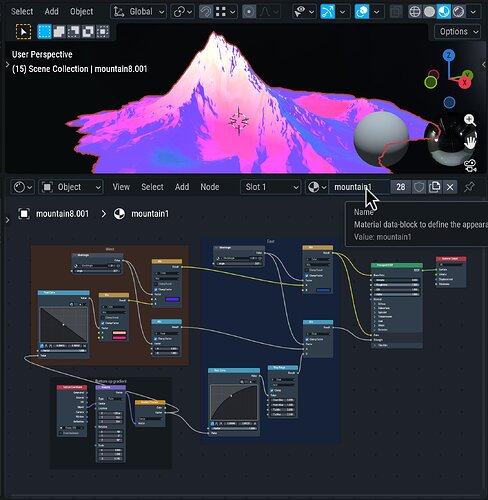This screenshot has width=488, height=500.
Task: Open the pivot point dropdown
Action: pyautogui.click(x=183, y=12)
